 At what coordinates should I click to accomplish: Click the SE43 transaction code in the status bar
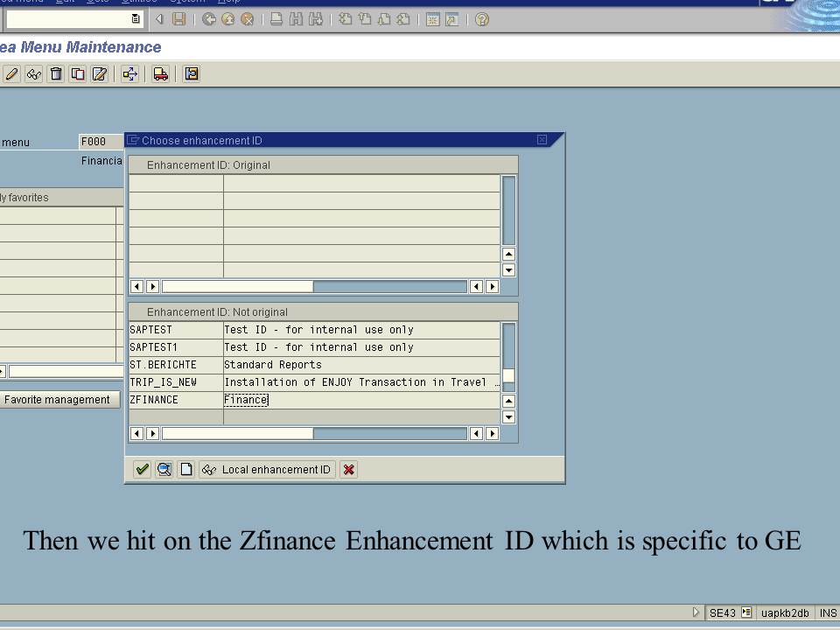tap(724, 612)
